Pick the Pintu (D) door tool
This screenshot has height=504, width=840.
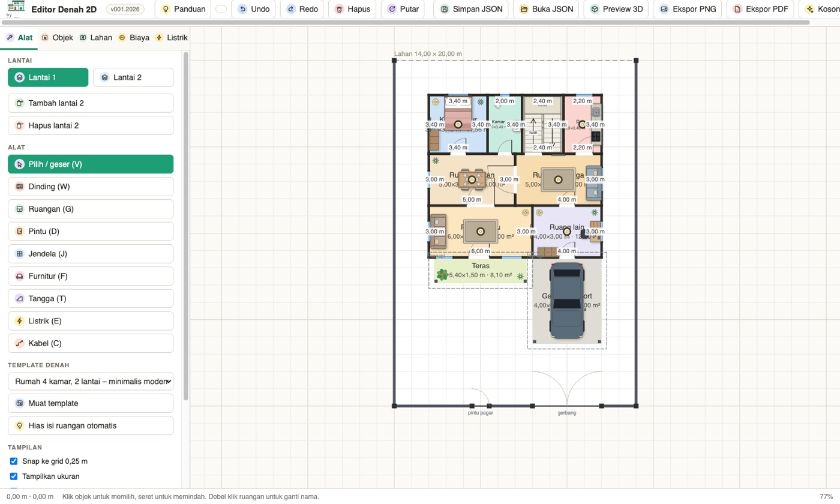tap(91, 232)
